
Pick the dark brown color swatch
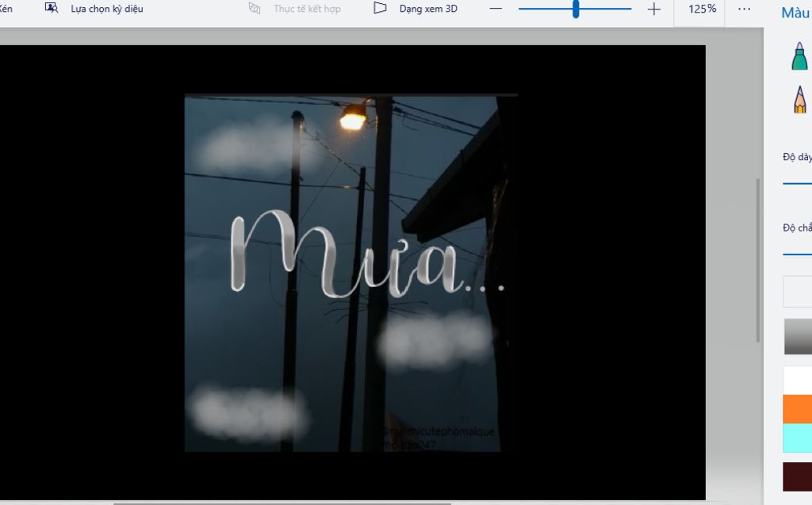pos(798,476)
